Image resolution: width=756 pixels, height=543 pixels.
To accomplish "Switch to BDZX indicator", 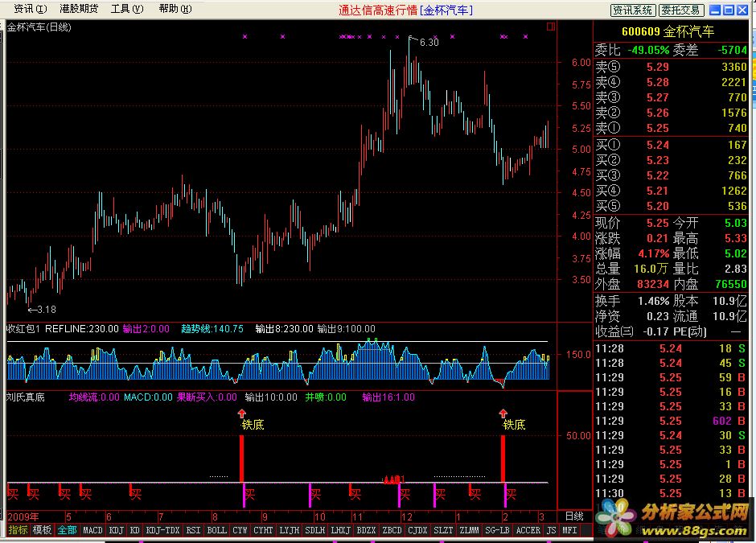I will 366,530.
